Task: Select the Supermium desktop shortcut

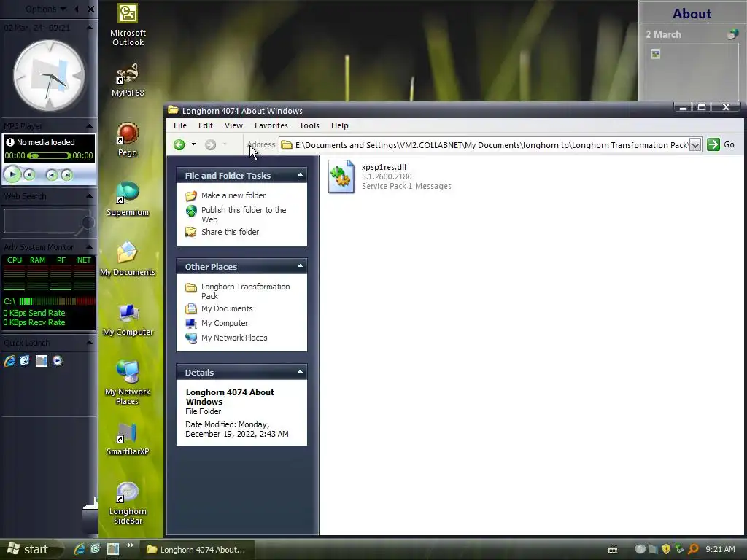Action: 128,199
